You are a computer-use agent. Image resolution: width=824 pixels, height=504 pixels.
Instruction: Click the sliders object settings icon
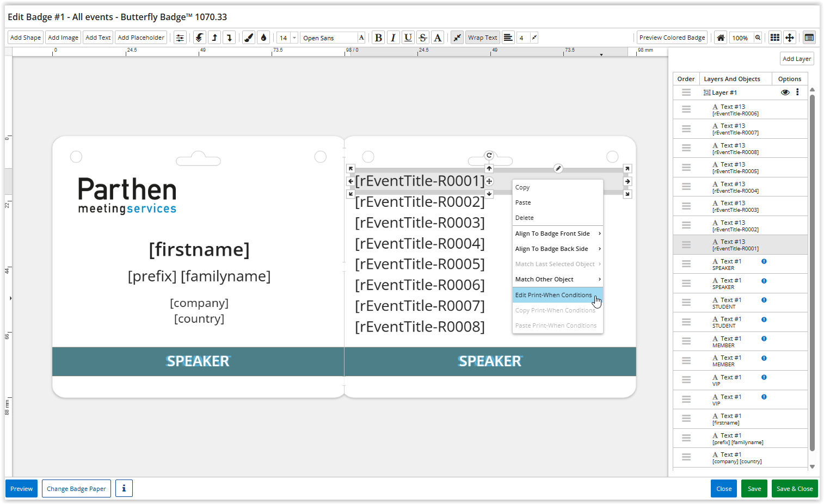coord(180,38)
